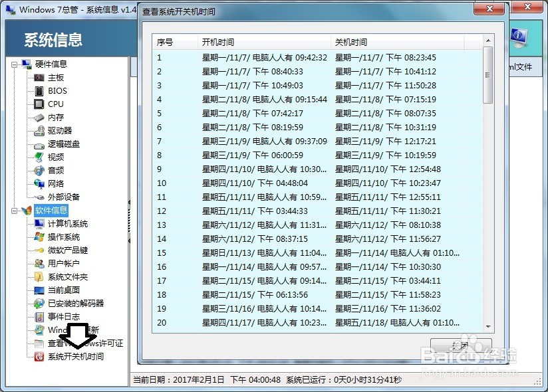The image size is (548, 392).
Task: Click the 操作系统 Windows flag icon
Action: (39, 237)
